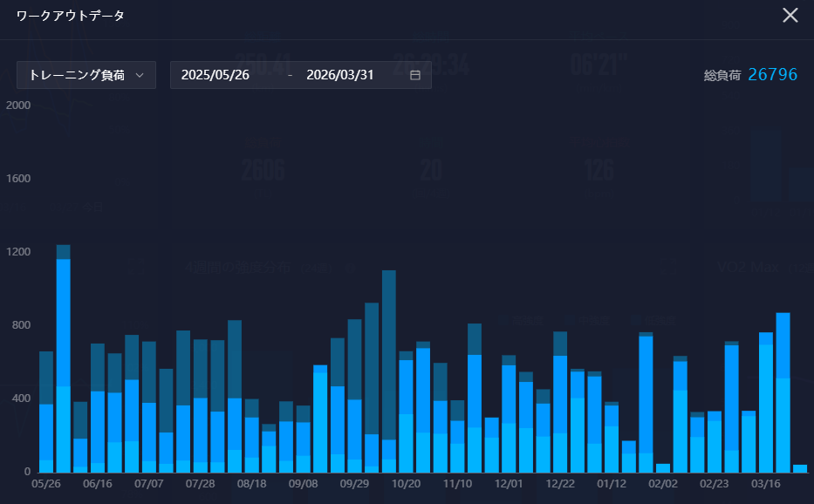The width and height of the screenshot is (814, 504).
Task: Edit the start date 2025/05/26 field
Action: [215, 75]
